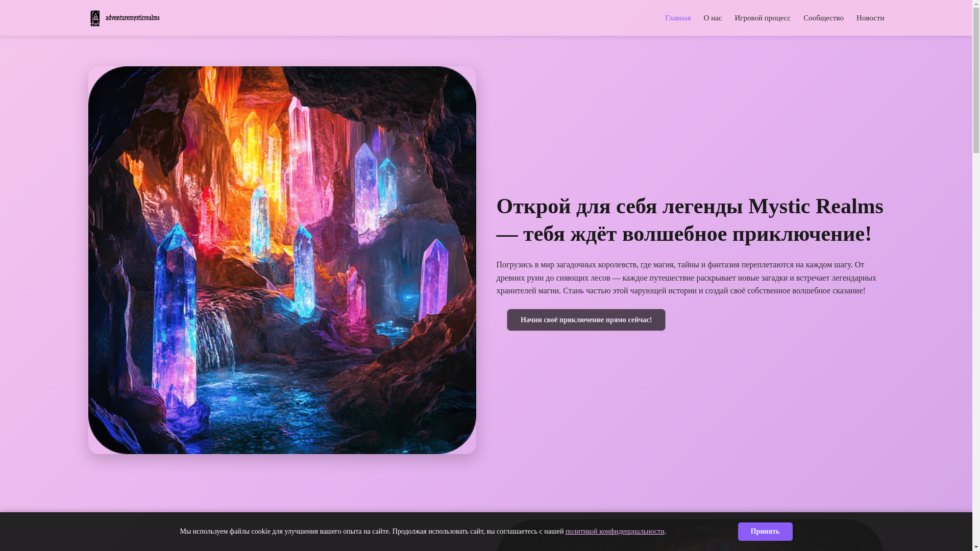Click the adventuremysticrealms site name text
The width and height of the screenshot is (980, 551).
tap(132, 18)
